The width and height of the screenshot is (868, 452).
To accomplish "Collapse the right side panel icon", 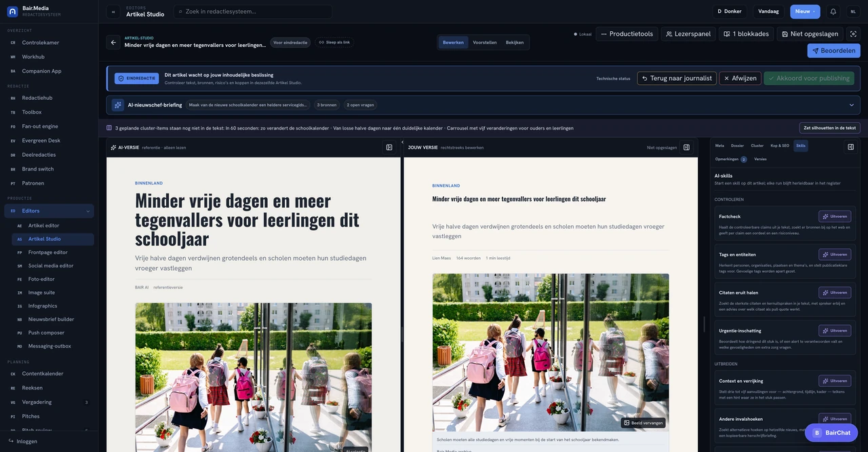I will (x=851, y=147).
